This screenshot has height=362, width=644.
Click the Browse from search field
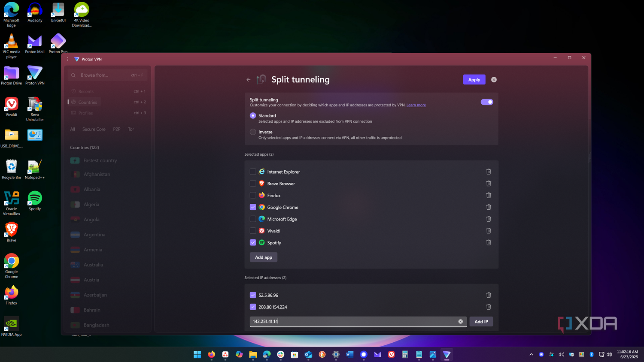click(108, 75)
